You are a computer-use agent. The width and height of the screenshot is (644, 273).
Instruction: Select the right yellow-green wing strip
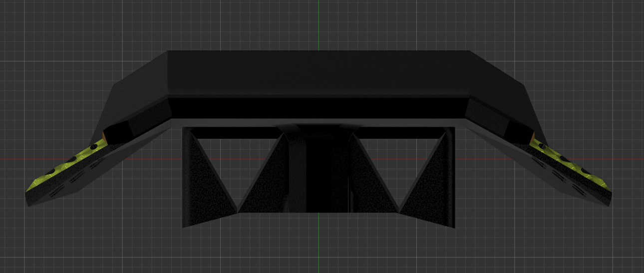click(571, 166)
